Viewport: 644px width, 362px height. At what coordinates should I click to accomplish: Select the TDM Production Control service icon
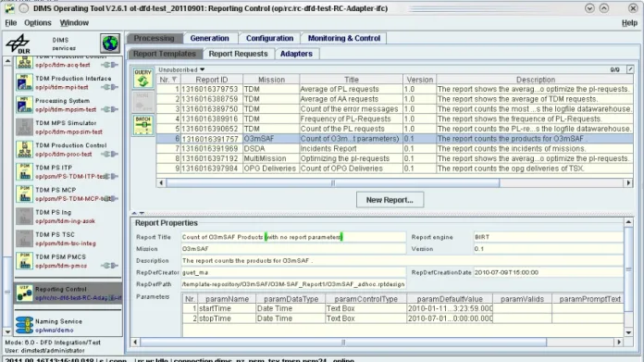point(24,149)
